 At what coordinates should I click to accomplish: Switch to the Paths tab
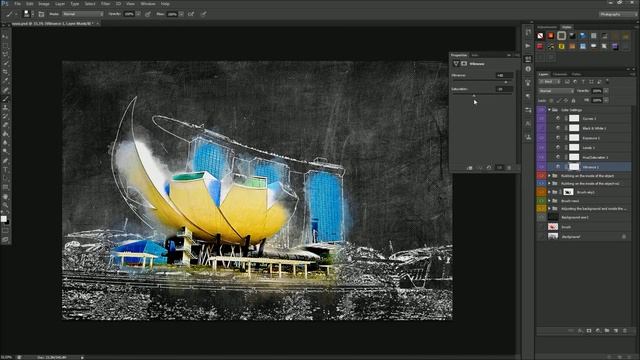point(576,74)
